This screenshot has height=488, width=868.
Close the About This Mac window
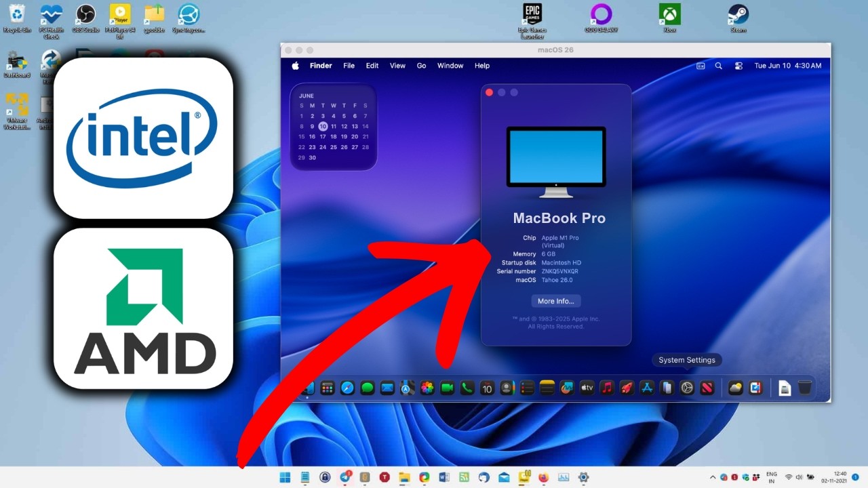[x=490, y=92]
